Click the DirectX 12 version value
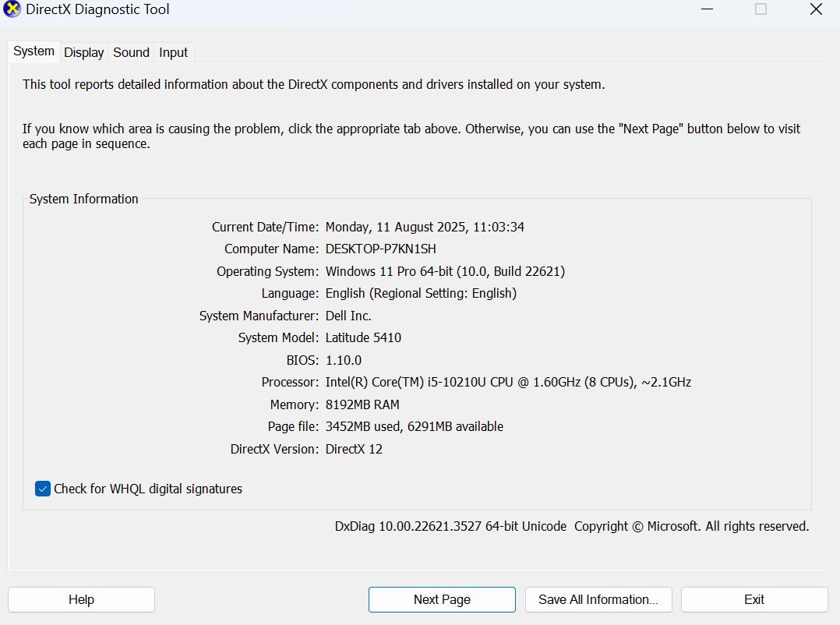The width and height of the screenshot is (840, 625). point(354,450)
